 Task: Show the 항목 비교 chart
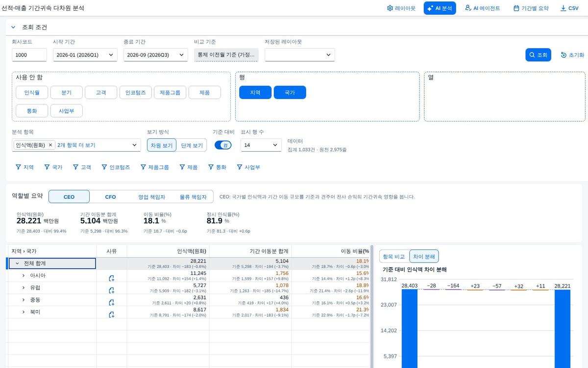pos(394,256)
